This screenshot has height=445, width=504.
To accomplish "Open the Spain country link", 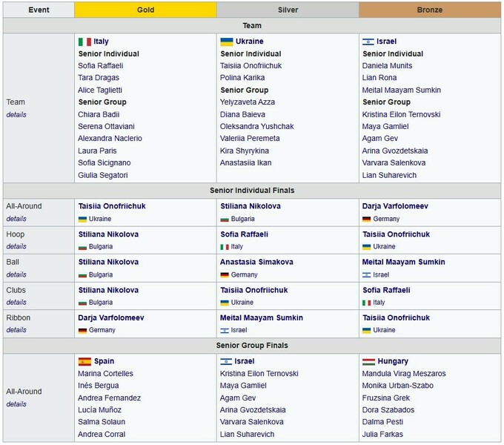I will (x=104, y=361).
